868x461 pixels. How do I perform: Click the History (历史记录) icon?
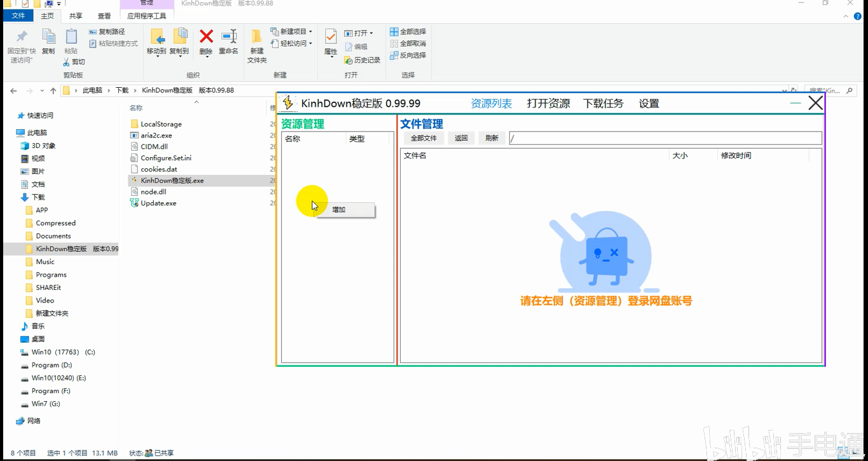click(362, 60)
